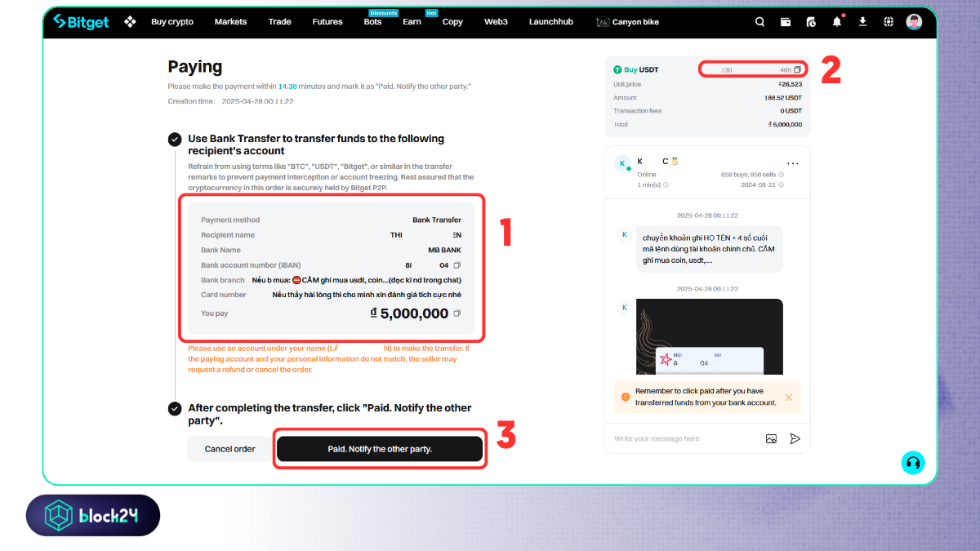Screen dimensions: 980x551
Task: Open the Earn menu
Action: [412, 22]
